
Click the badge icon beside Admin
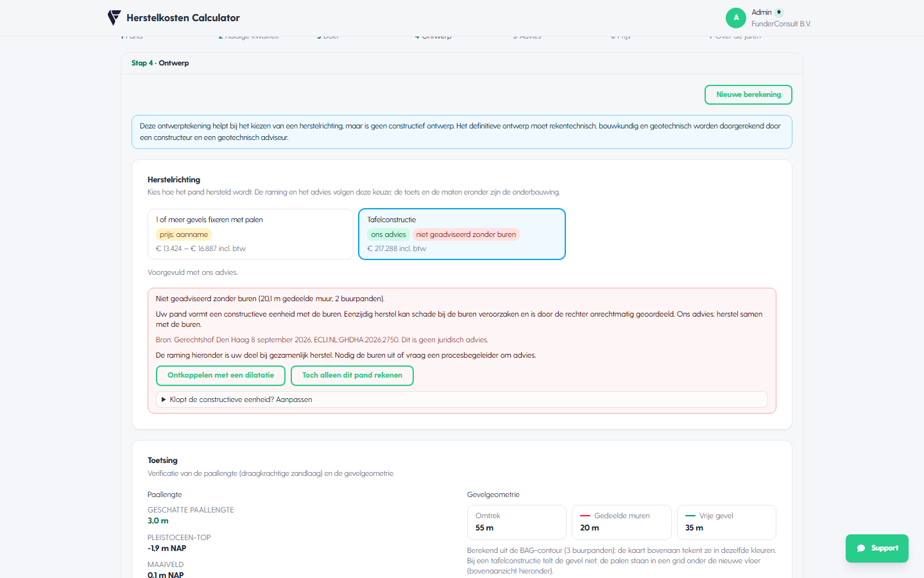point(779,12)
